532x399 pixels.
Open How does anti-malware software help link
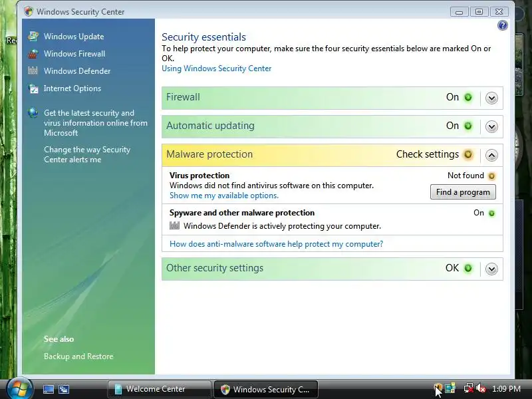[276, 244]
